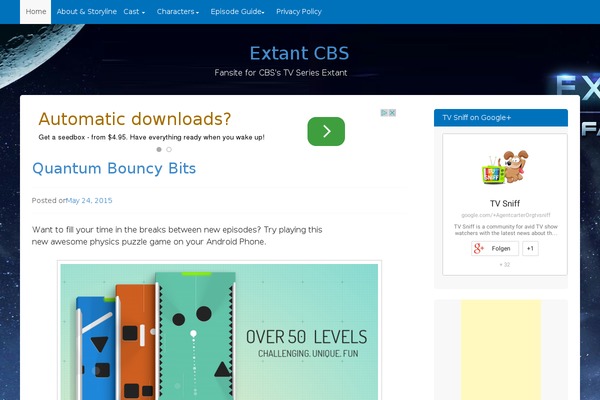This screenshot has width=600, height=400.
Task: Click the google.com/+AgentcarterOrgtvsniff URL
Action: point(505,215)
